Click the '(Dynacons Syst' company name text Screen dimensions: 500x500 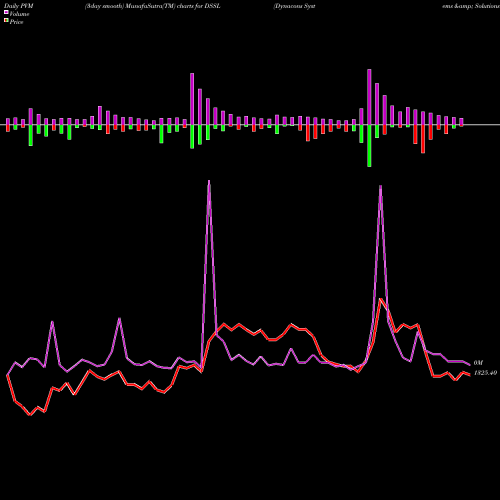pyautogui.click(x=294, y=6)
